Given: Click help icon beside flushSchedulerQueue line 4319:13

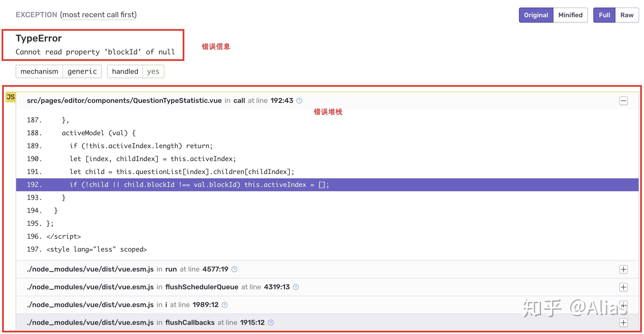Looking at the screenshot, I should (x=296, y=287).
